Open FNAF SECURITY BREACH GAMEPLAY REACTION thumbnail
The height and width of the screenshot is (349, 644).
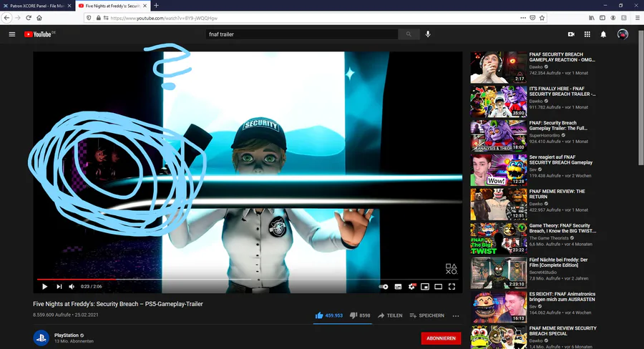499,67
